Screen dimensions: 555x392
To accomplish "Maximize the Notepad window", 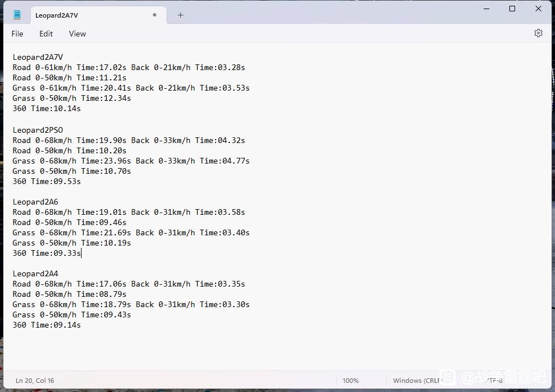I will [x=512, y=9].
